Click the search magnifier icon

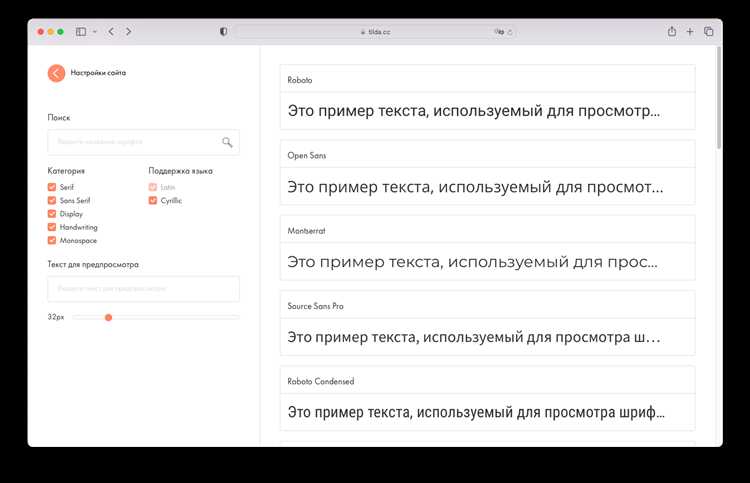pos(227,143)
